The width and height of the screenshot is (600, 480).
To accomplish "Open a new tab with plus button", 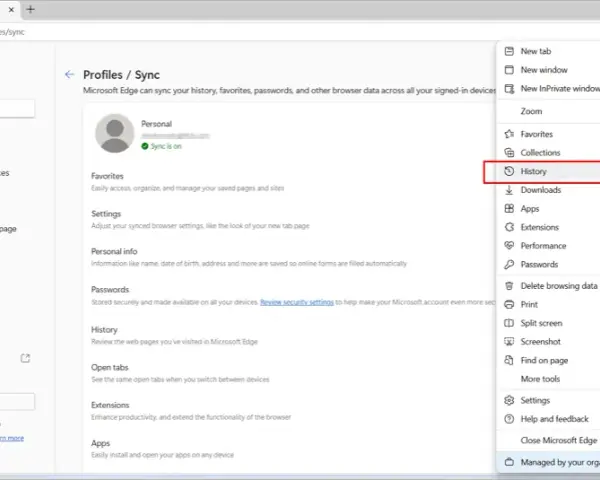I will tap(31, 9).
